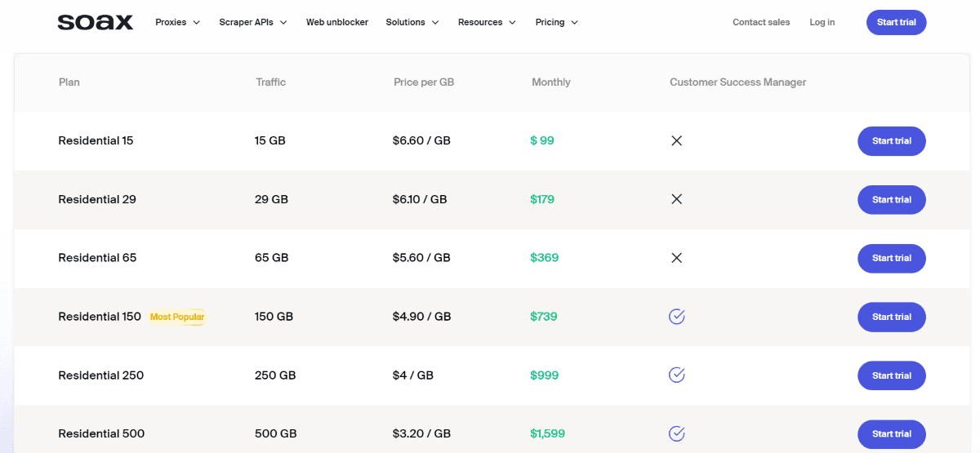Click the $739 monthly price
Screen dimensions: 980x453
(544, 317)
